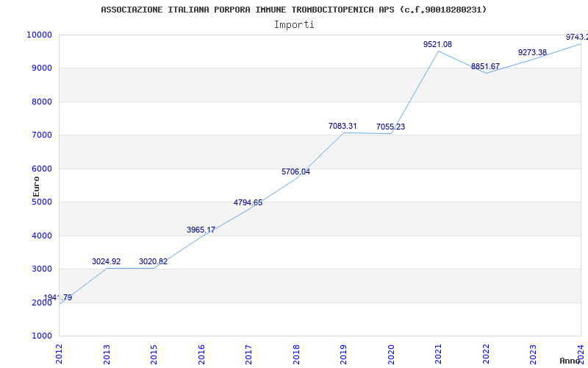
Task: Click the x-axis year 2015
Action: [x=154, y=354]
